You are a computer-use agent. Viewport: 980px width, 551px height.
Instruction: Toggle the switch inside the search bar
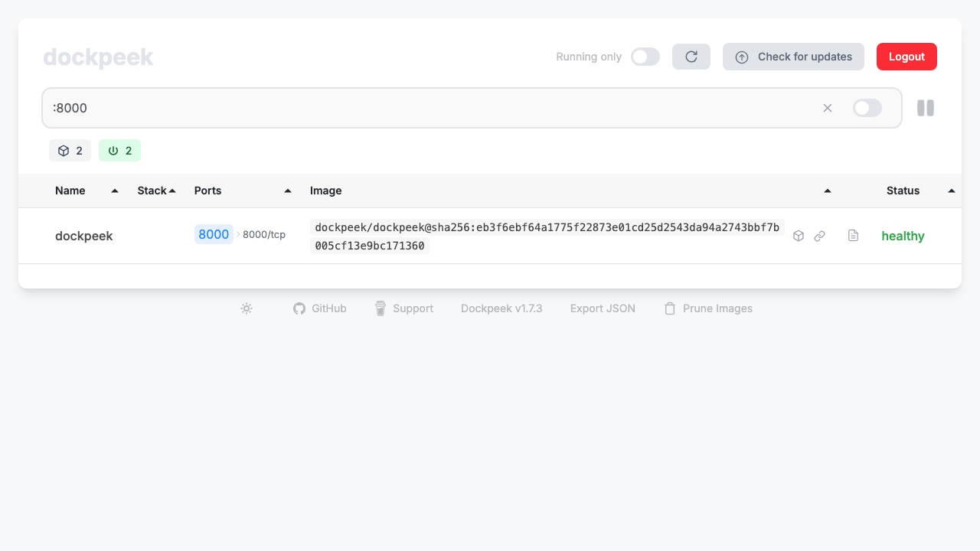point(867,108)
